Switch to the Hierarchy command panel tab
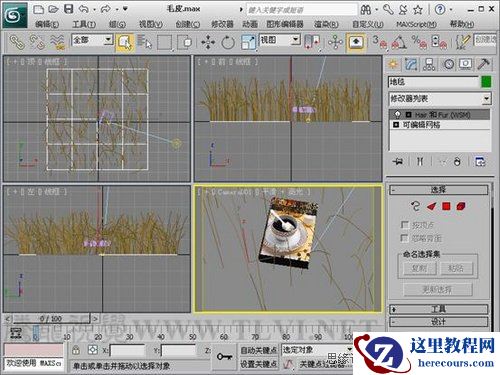500x375 pixels. (x=429, y=64)
